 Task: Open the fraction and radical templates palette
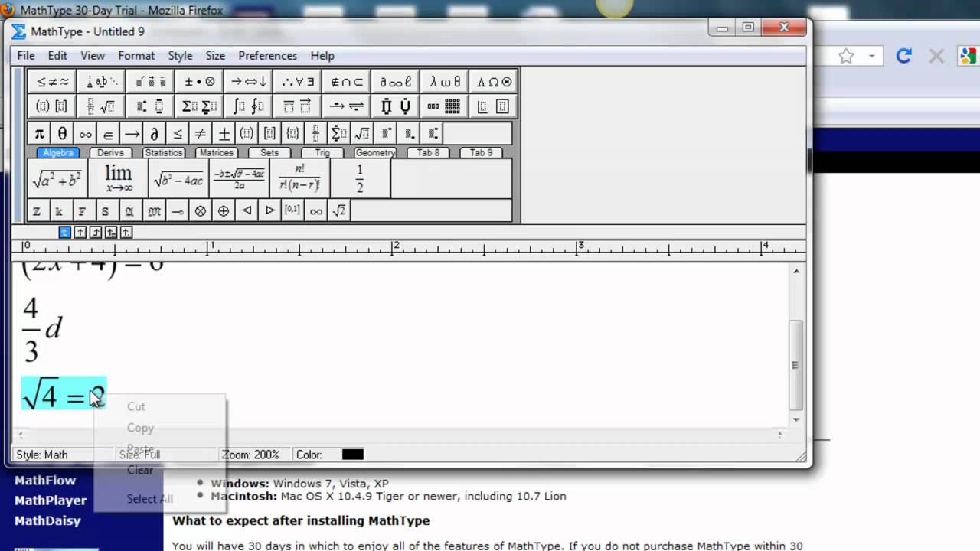point(102,106)
